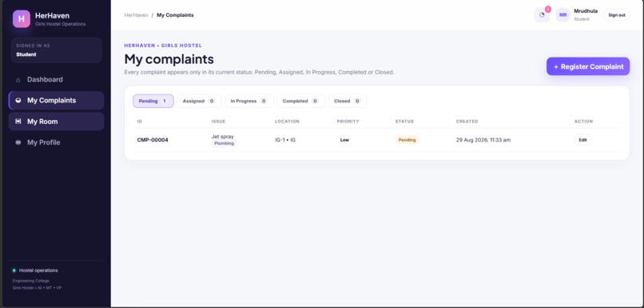Click the Signed in as Student card
Image resolution: width=644 pixels, height=308 pixels.
56,50
